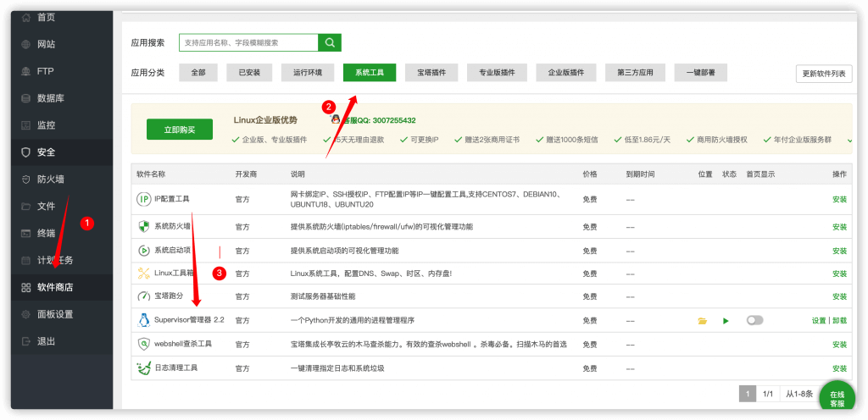Open Supervisor管理器 设置 link

coord(819,321)
